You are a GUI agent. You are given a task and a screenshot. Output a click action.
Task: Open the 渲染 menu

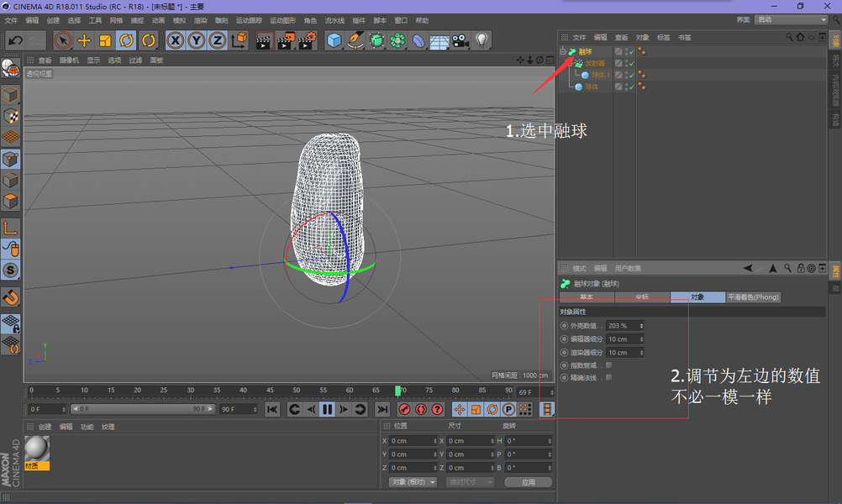[x=200, y=20]
